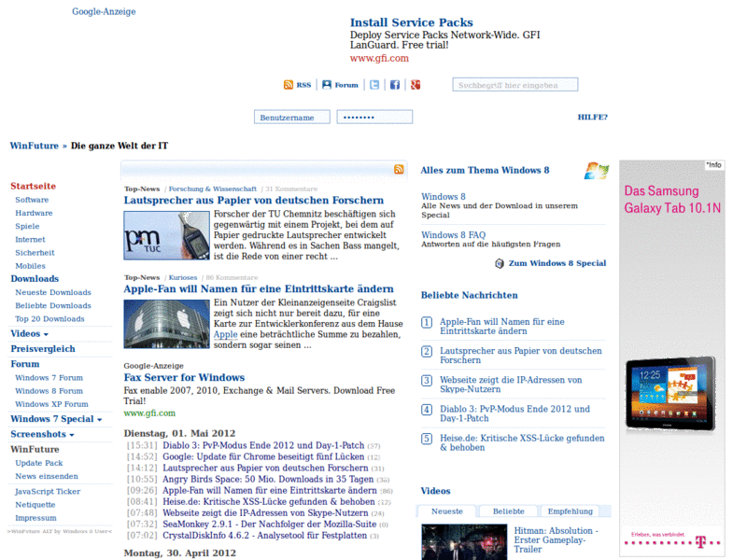
Task: Click the password input field
Action: coord(374,118)
